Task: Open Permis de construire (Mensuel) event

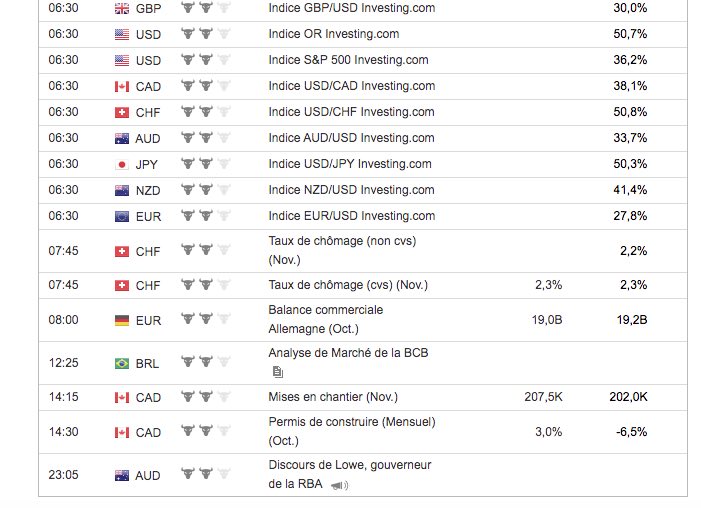Action: tap(352, 431)
